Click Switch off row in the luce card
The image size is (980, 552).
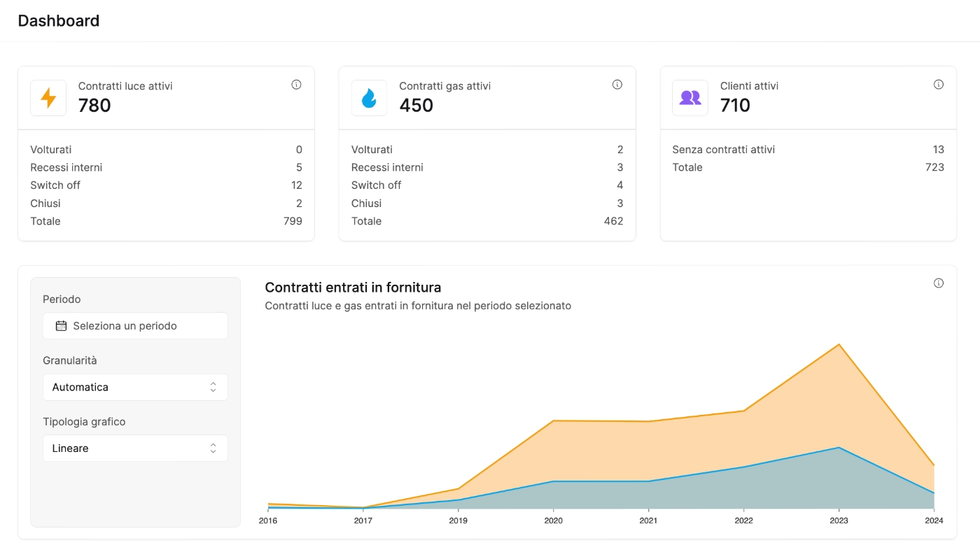tap(166, 185)
